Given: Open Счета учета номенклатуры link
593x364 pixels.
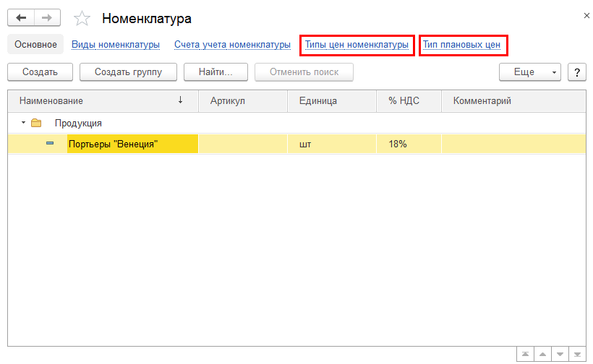Looking at the screenshot, I should [232, 45].
